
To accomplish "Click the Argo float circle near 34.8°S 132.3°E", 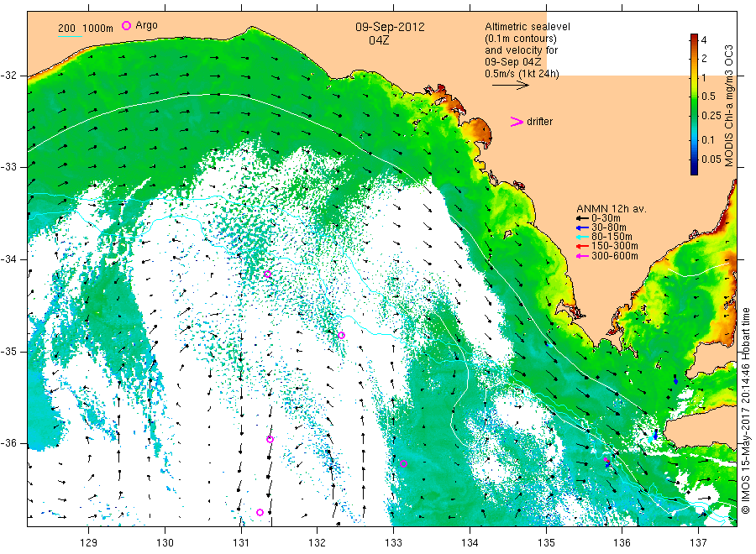I will point(341,335).
